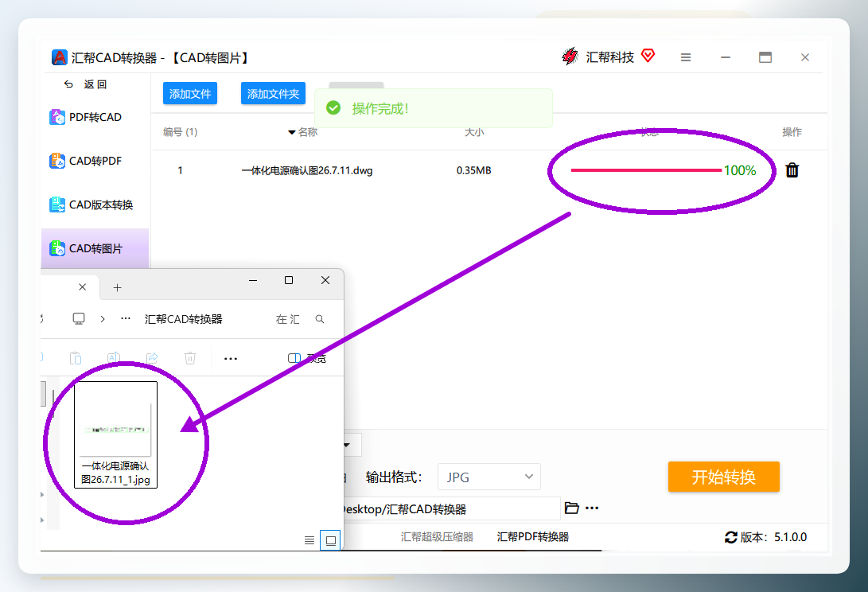Screen dimensions: 868x592
Task: Open new tab in file explorer
Action: 118,287
